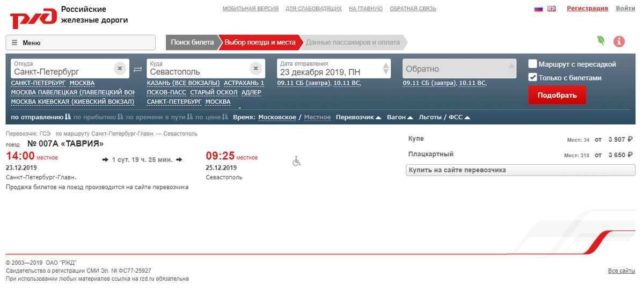This screenshot has width=644, height=291.
Task: Choose АДЛЕР destination suggestion
Action: click(251, 92)
